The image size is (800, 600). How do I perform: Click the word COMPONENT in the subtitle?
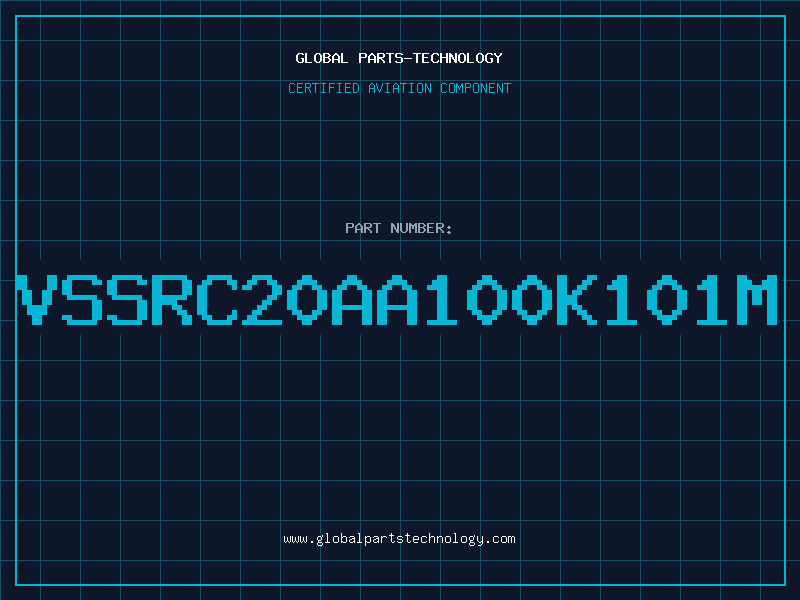476,88
